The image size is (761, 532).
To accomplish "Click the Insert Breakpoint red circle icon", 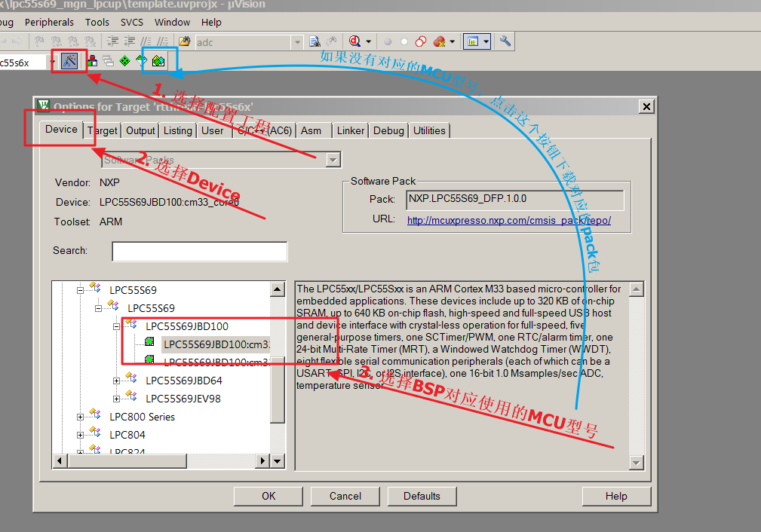I will 388,41.
